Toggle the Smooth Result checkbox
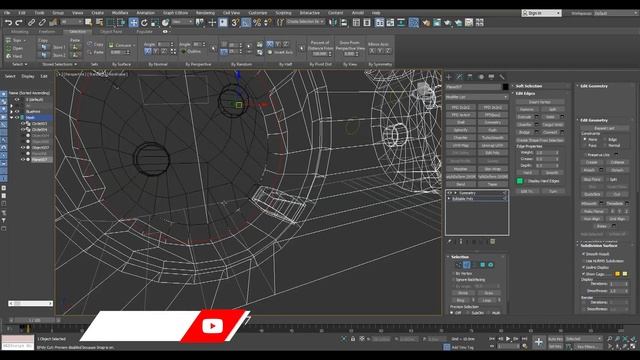Viewport: 640px width, 360px height. point(584,254)
